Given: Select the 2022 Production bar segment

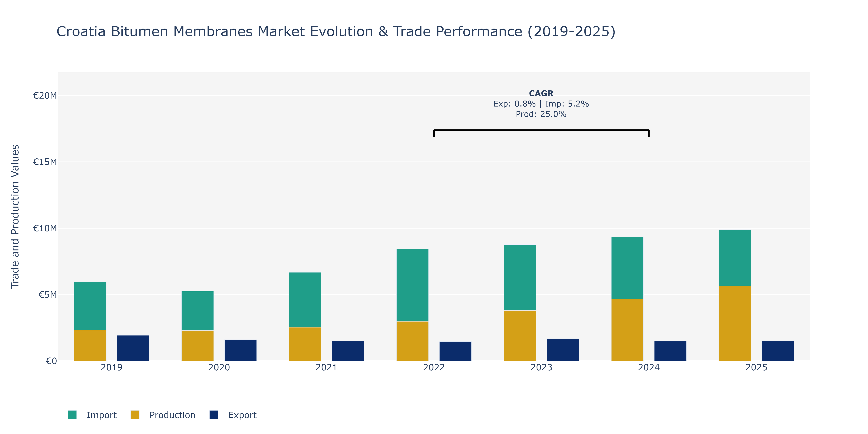Looking at the screenshot, I should tap(412, 341).
